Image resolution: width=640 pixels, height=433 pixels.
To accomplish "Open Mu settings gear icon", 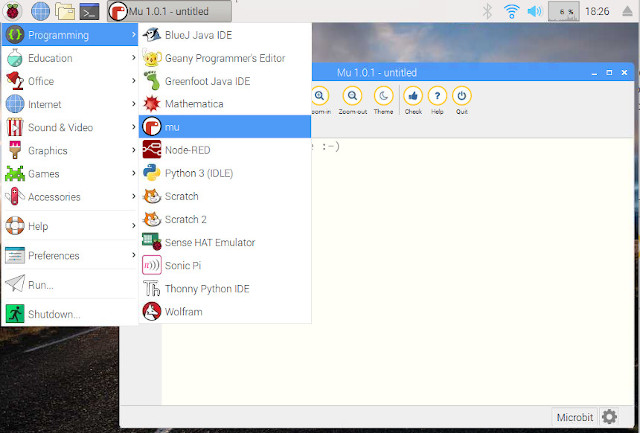I will click(609, 417).
